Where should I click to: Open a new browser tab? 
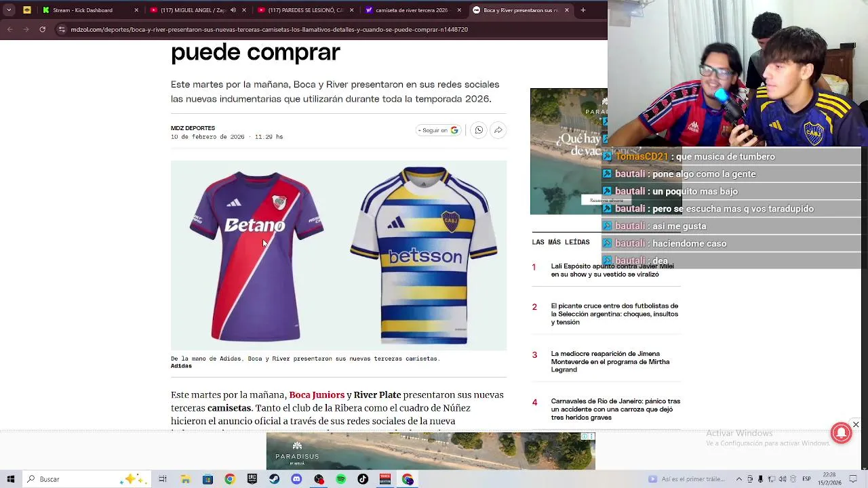(583, 10)
